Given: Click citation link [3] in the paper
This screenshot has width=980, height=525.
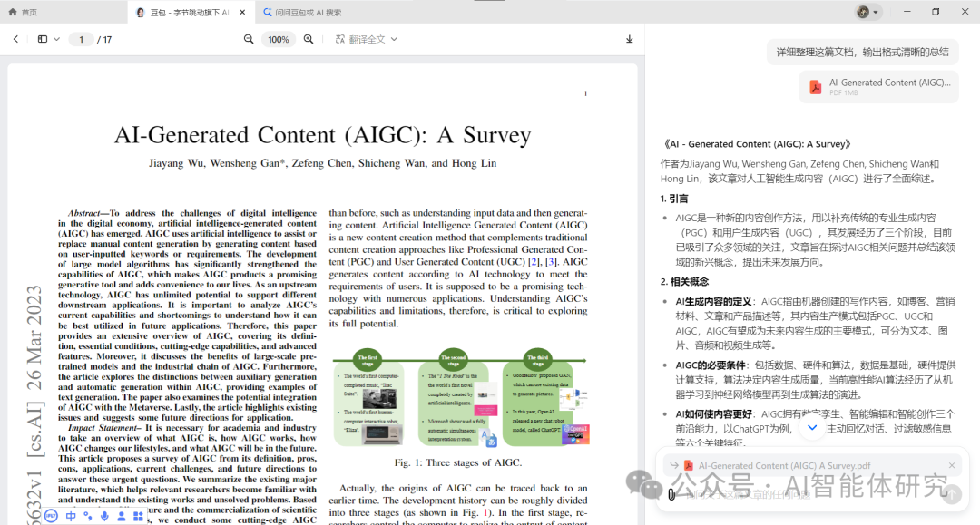Looking at the screenshot, I should [551, 261].
